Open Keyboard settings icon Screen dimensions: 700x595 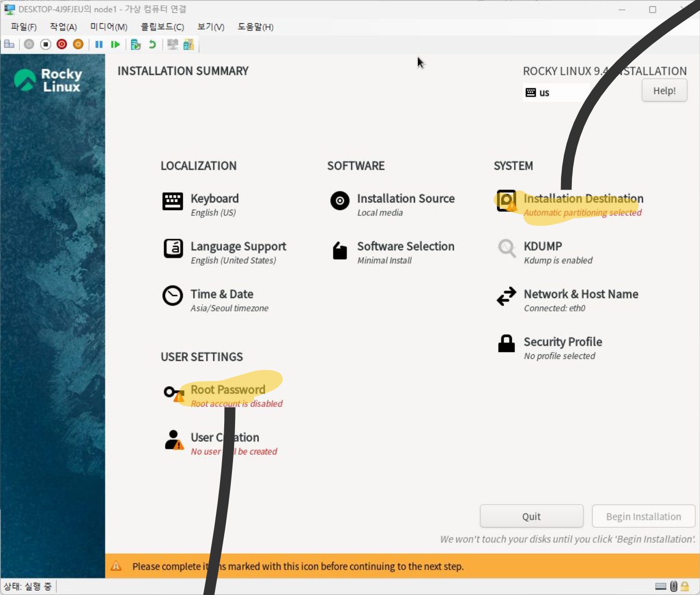pos(173,201)
